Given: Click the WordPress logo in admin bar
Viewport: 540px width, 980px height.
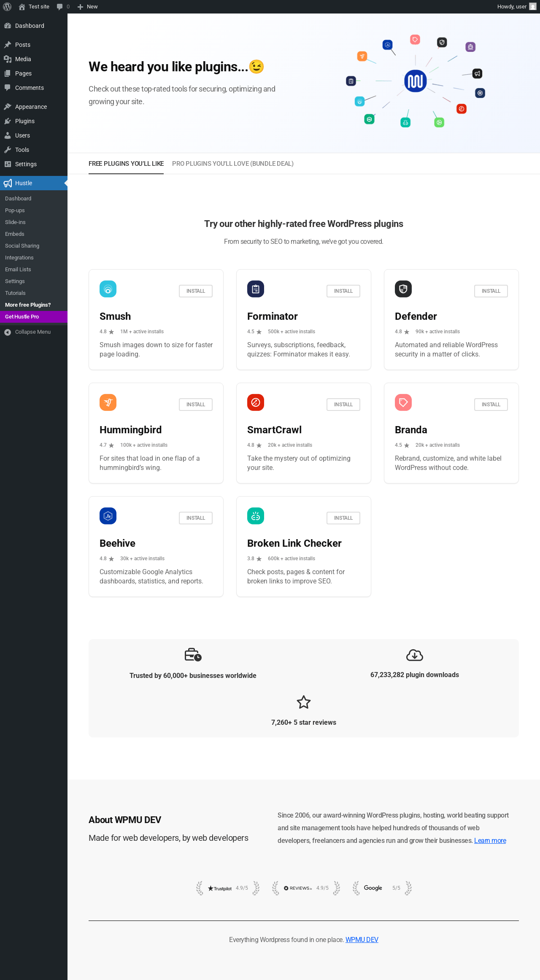Looking at the screenshot, I should tap(7, 7).
